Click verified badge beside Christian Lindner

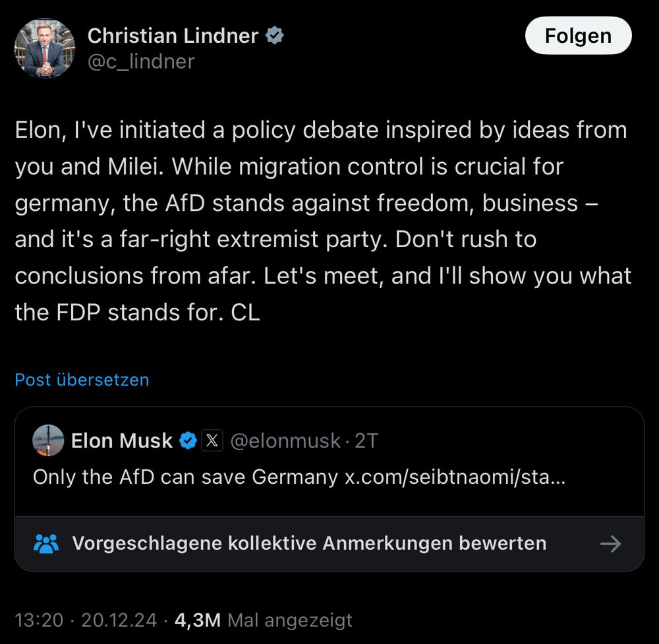274,36
